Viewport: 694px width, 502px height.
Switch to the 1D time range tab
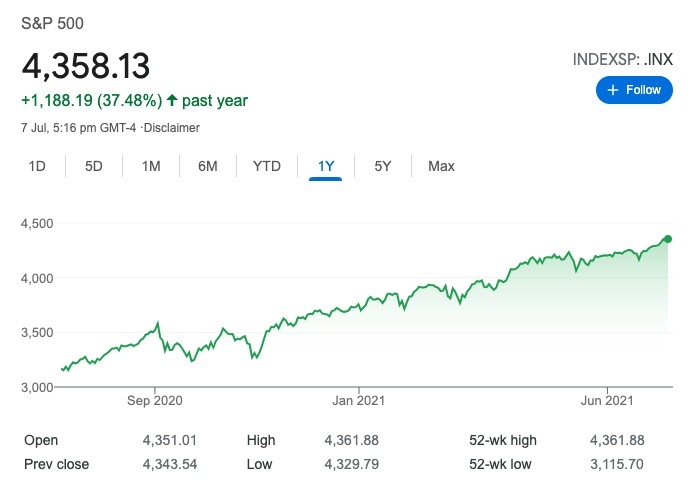point(37,166)
